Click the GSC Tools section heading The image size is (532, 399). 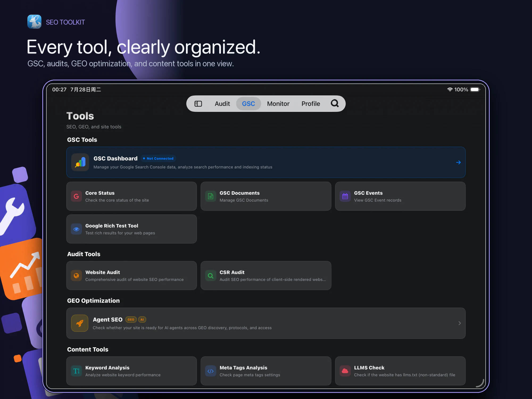[x=82, y=140]
